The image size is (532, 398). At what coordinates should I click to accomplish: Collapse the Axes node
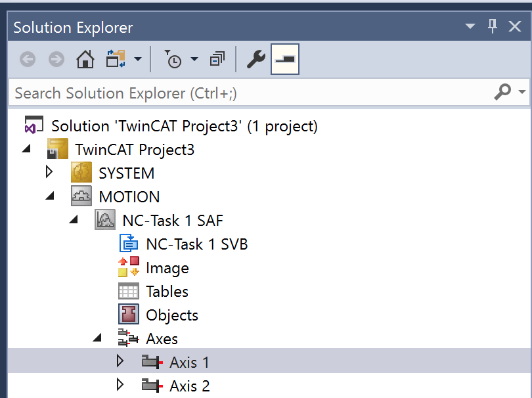97,338
